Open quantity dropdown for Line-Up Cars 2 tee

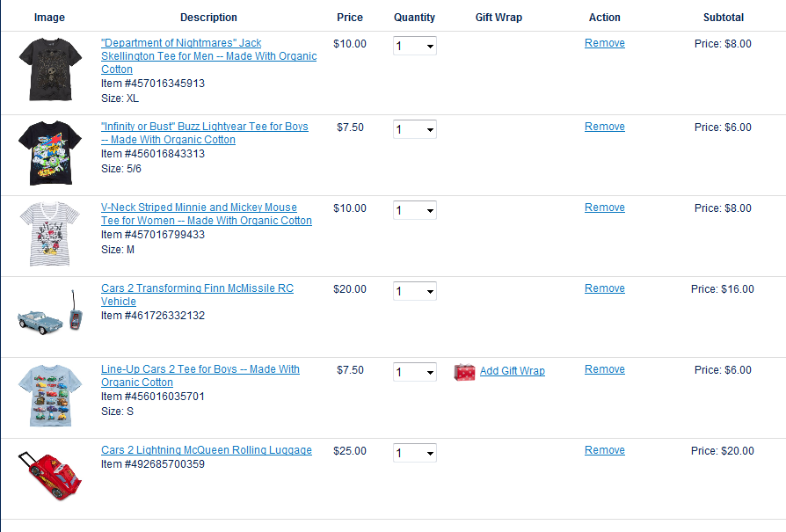(x=415, y=372)
